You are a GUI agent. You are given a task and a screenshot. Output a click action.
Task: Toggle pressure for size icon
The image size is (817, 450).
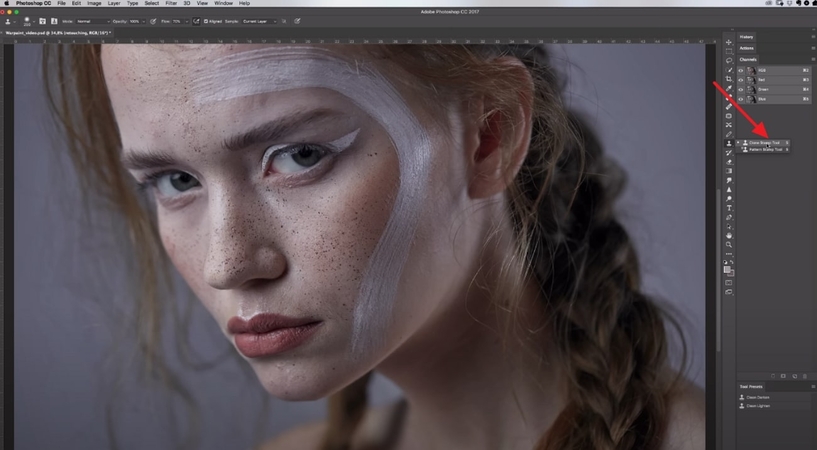(298, 21)
